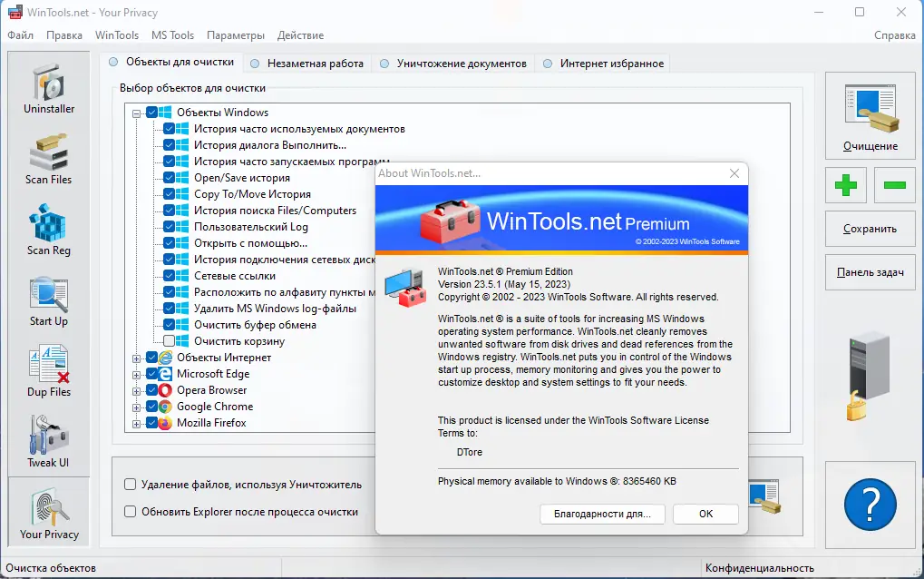Uncheck the Open/Save история checkbox

(170, 178)
